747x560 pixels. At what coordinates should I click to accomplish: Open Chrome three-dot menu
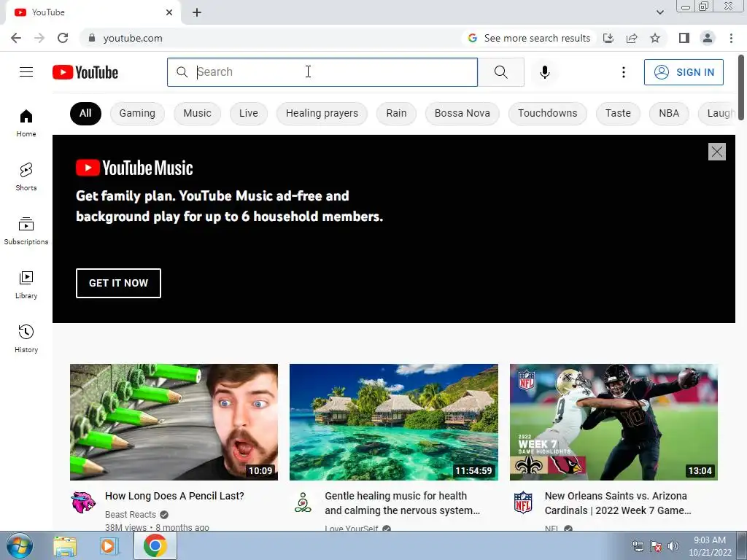point(731,38)
